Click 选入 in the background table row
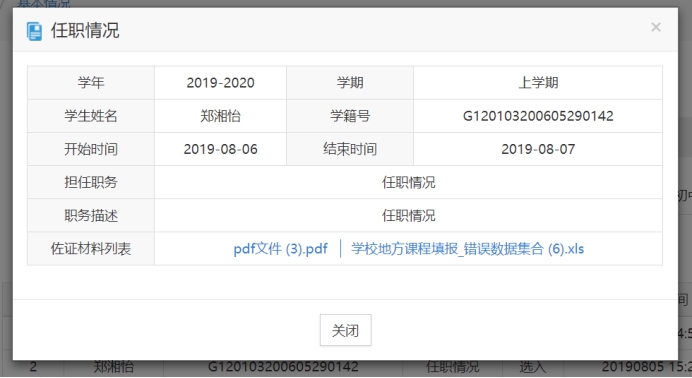The image size is (692, 378). coord(532,367)
